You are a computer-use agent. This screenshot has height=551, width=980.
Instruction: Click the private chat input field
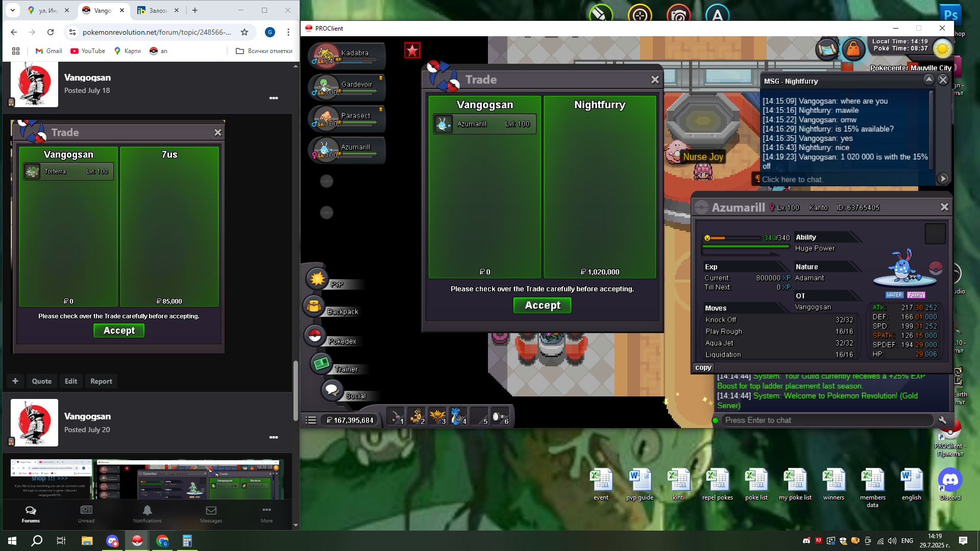[x=847, y=180]
